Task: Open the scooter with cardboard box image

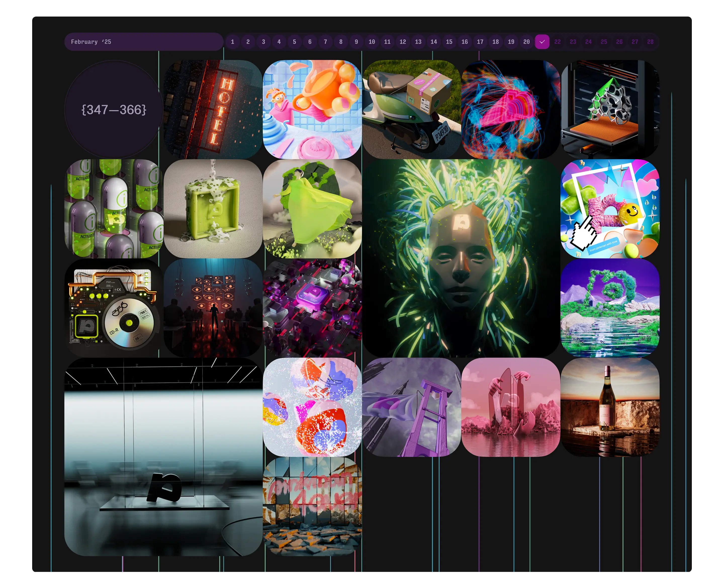Action: pyautogui.click(x=411, y=109)
